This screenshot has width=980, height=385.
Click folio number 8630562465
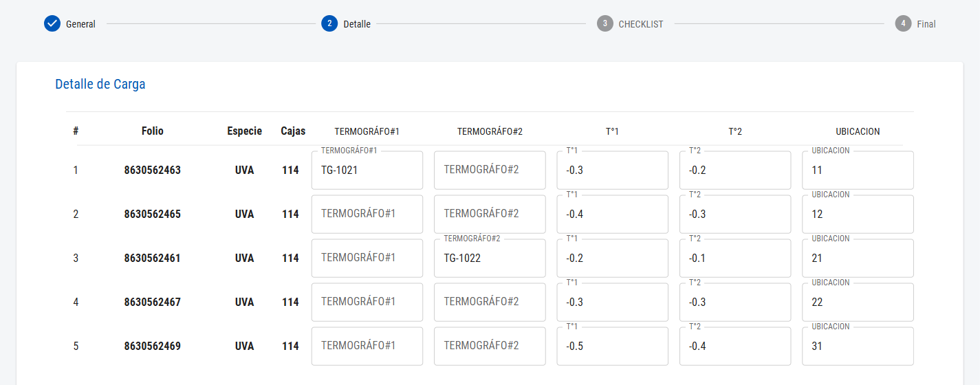tap(153, 214)
